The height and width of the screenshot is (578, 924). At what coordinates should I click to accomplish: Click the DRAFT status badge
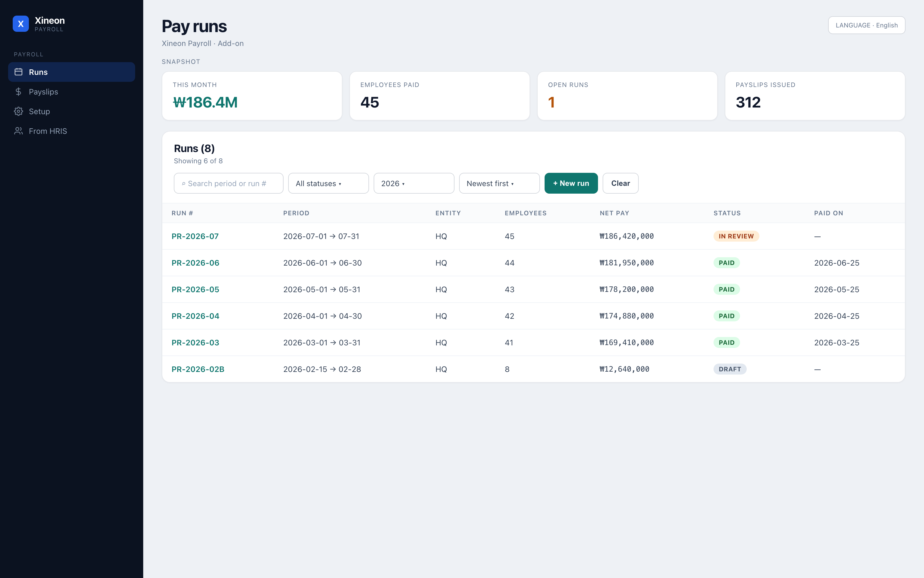(x=730, y=369)
